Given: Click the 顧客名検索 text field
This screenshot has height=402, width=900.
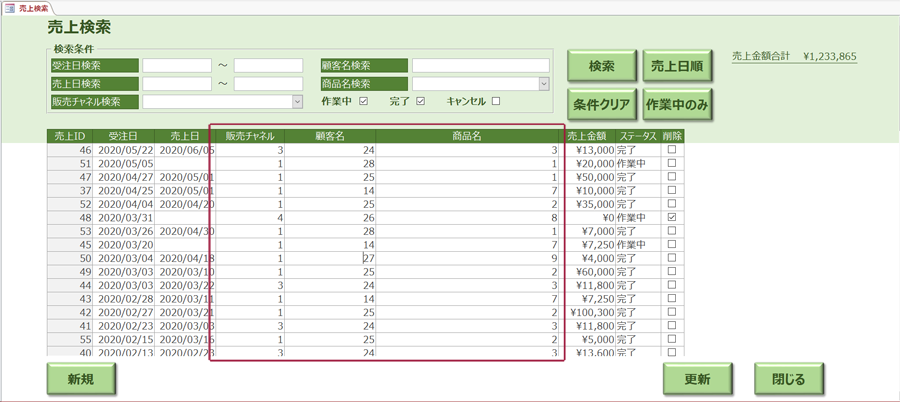Looking at the screenshot, I should tap(480, 66).
